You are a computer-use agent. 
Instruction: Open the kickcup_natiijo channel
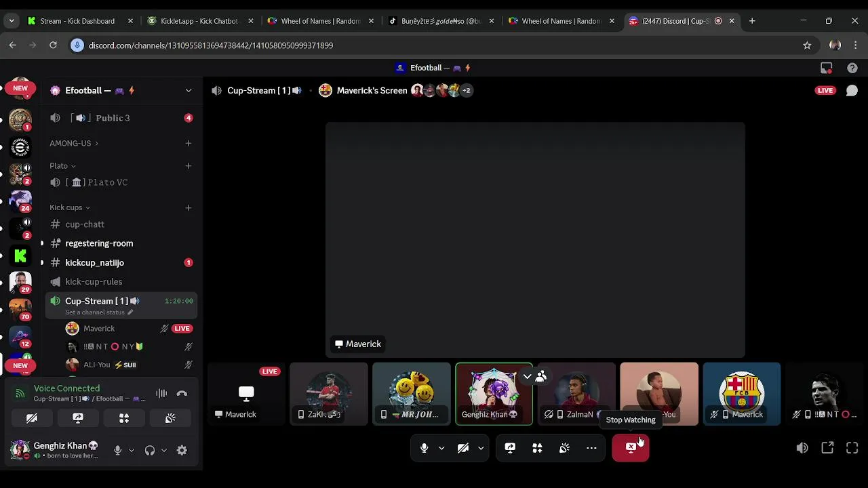click(x=121, y=262)
